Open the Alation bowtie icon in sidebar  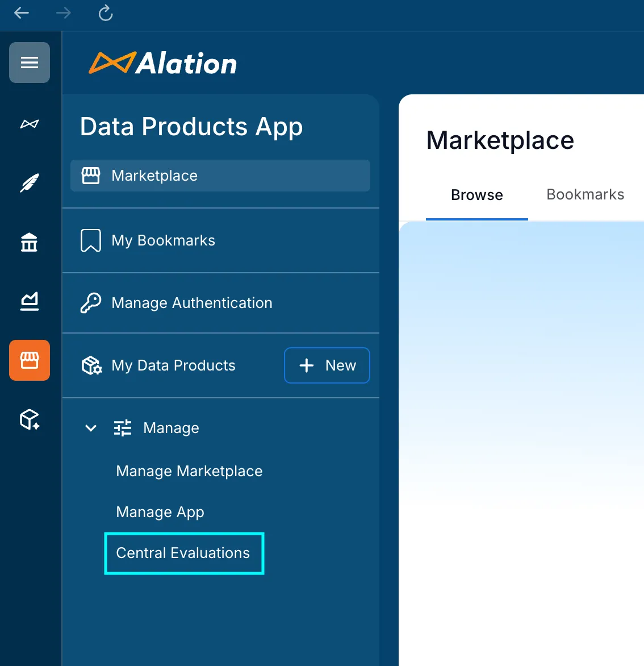point(30,124)
